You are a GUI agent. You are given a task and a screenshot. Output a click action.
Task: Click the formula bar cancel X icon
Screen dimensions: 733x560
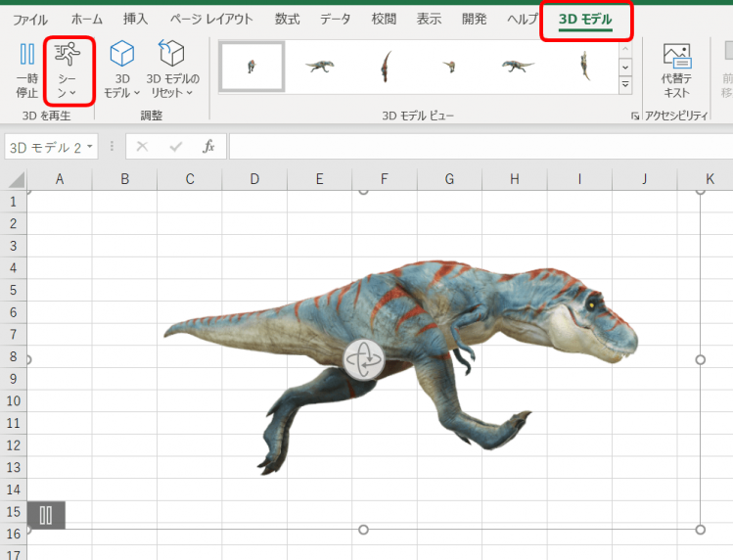point(142,147)
